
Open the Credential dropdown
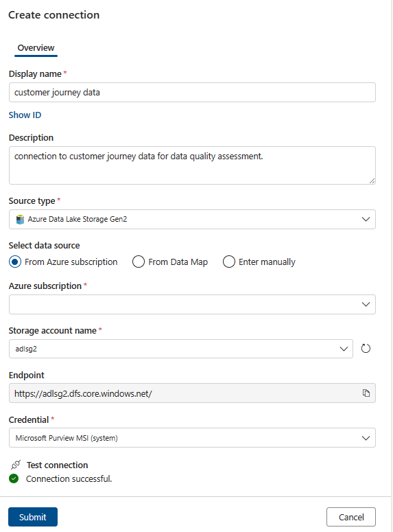[x=192, y=438]
